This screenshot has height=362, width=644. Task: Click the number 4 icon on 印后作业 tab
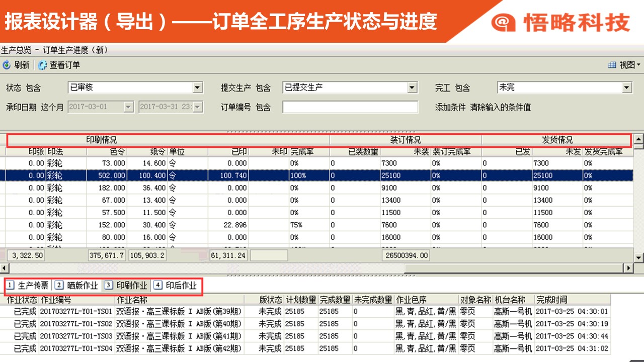pyautogui.click(x=158, y=286)
